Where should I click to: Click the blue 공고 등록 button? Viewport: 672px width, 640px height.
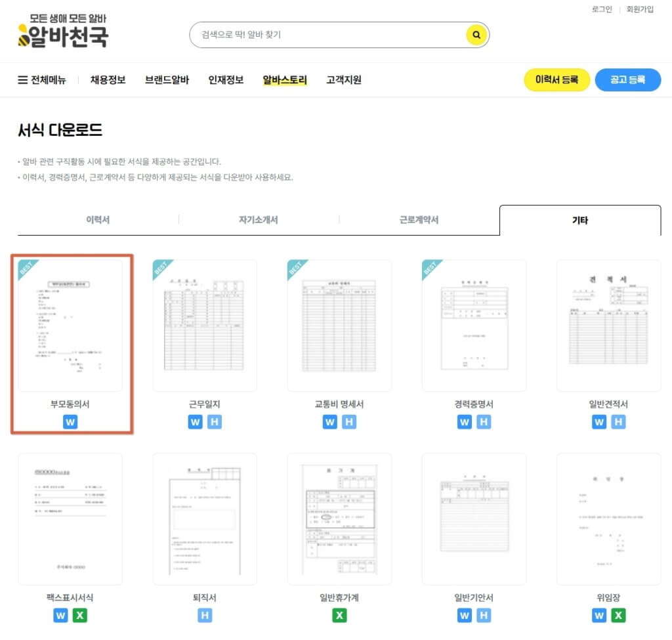coord(627,79)
